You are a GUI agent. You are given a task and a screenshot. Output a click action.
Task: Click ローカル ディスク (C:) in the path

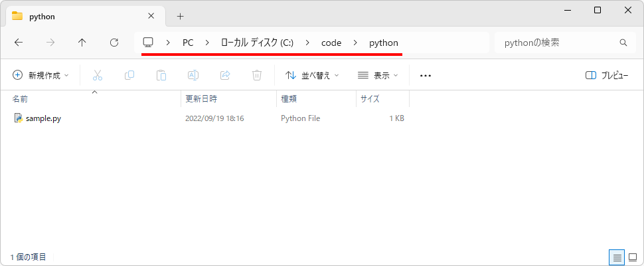[257, 43]
